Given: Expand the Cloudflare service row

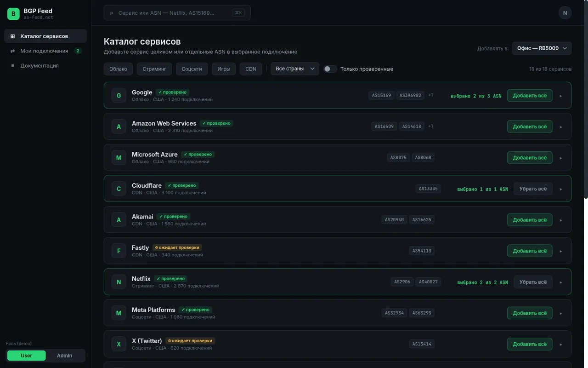Looking at the screenshot, I should tap(561, 189).
